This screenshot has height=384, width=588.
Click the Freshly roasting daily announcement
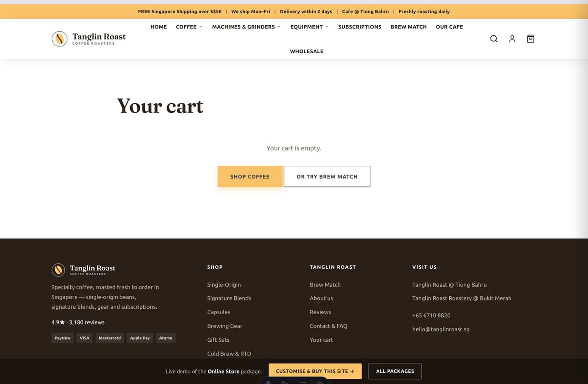[424, 11]
